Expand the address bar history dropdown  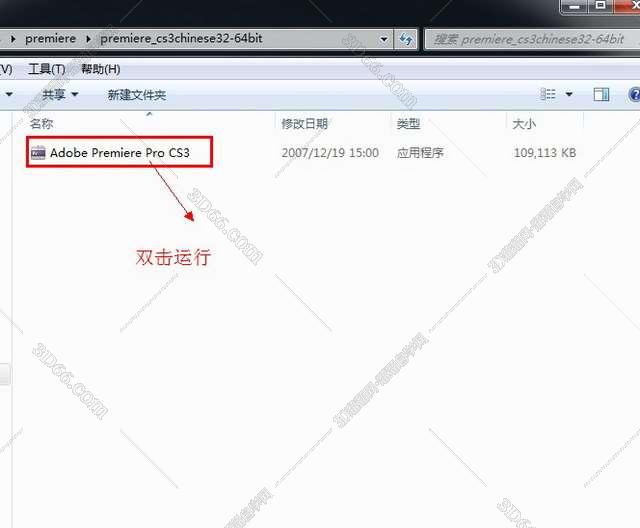[385, 40]
